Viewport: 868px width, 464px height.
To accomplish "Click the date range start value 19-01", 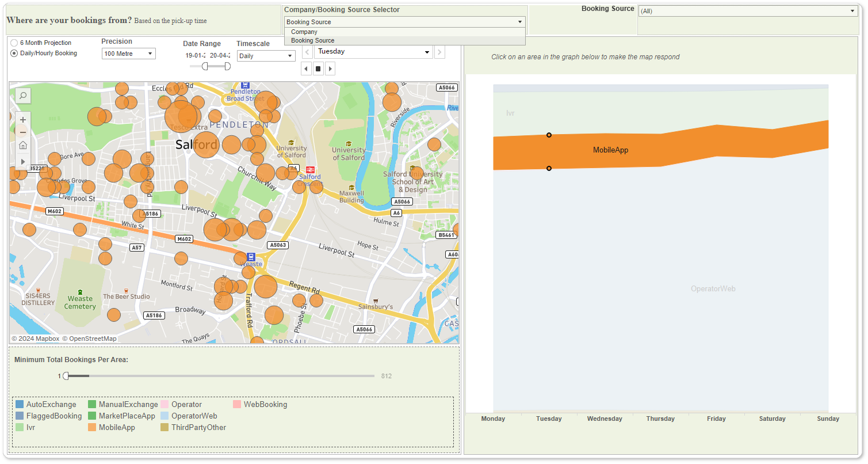I will [x=196, y=56].
